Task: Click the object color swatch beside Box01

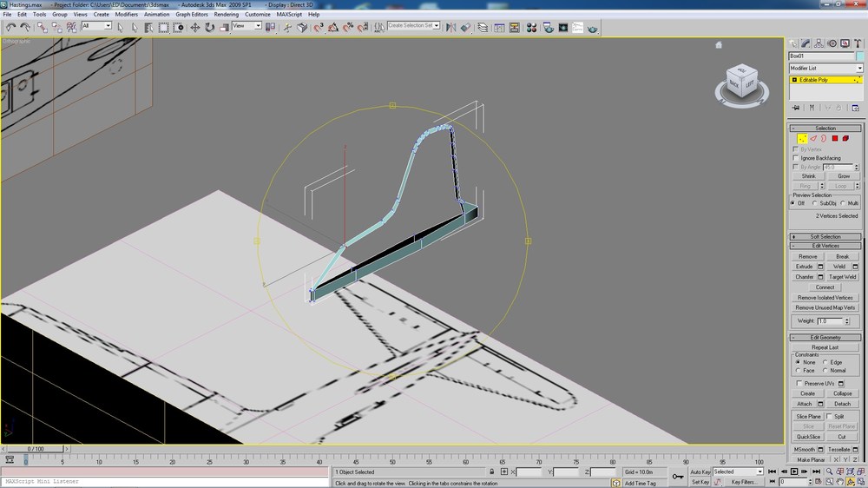Action: (859, 56)
